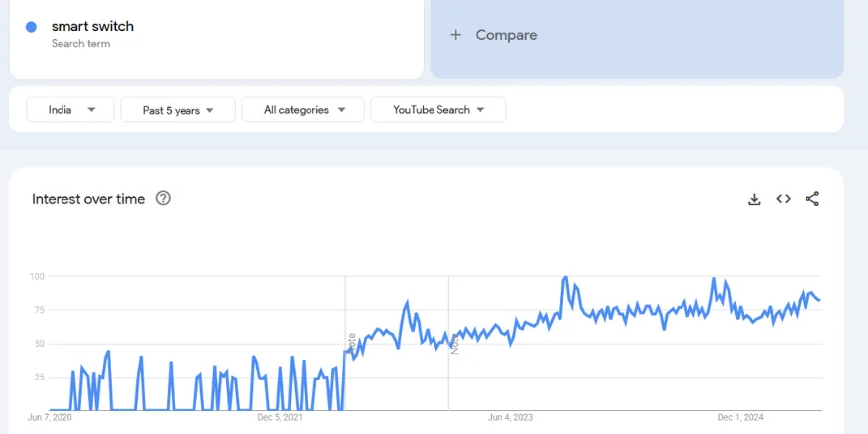
Task: Click the plus icon beside Compare
Action: pos(456,35)
